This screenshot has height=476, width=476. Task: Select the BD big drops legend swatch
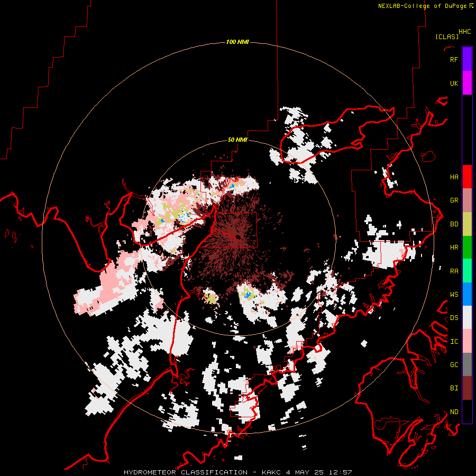(x=467, y=224)
